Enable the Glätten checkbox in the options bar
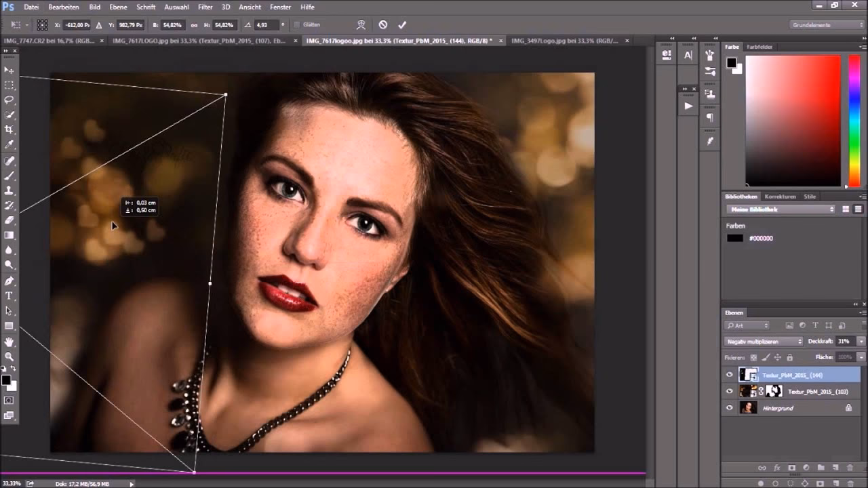 (x=296, y=24)
